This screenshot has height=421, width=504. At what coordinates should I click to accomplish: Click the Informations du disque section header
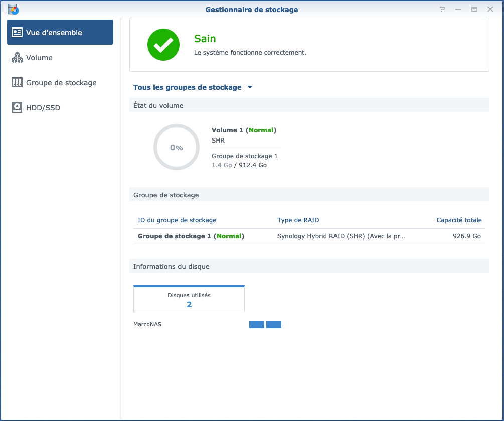coord(309,266)
